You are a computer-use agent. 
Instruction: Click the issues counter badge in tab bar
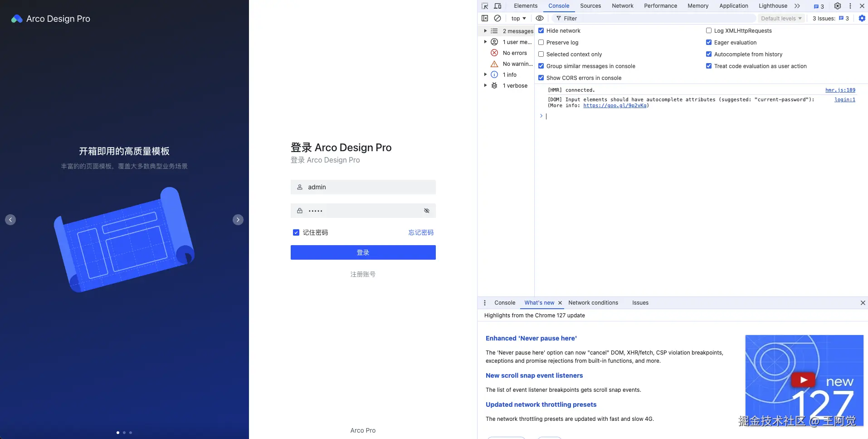819,6
